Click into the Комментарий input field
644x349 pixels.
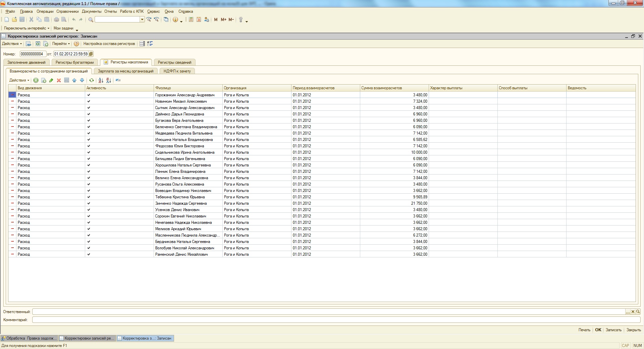pos(335,320)
